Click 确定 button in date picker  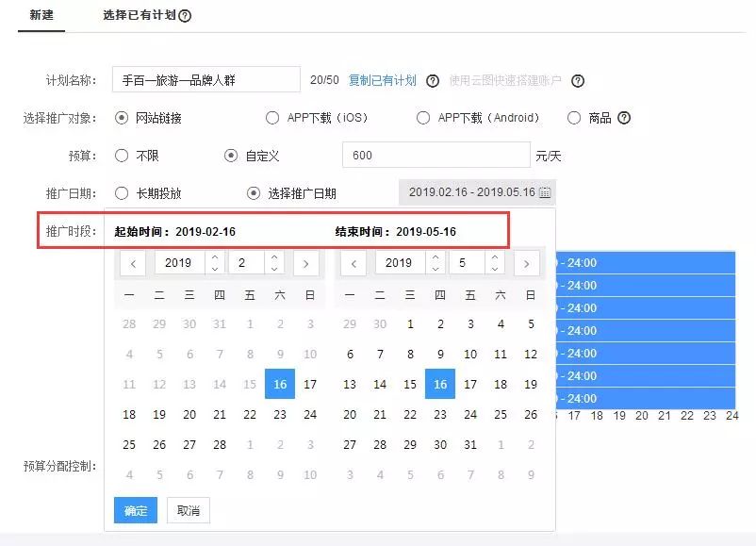coord(136,510)
